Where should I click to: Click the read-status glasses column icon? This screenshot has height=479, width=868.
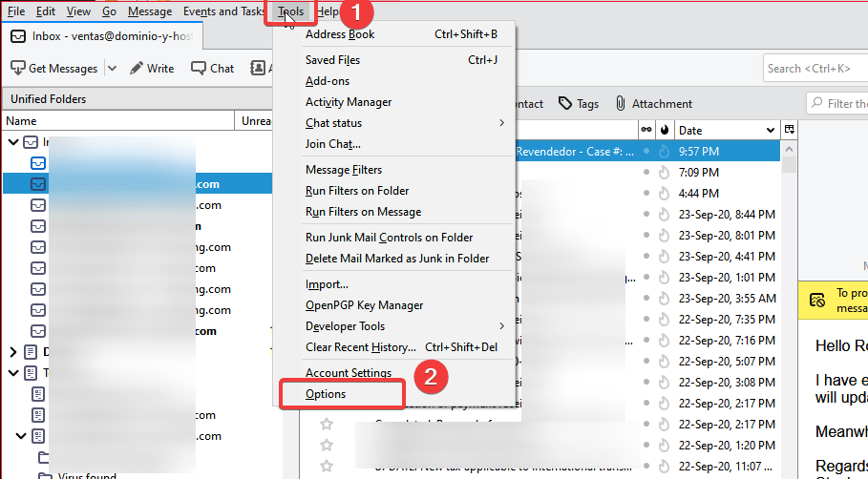click(646, 130)
